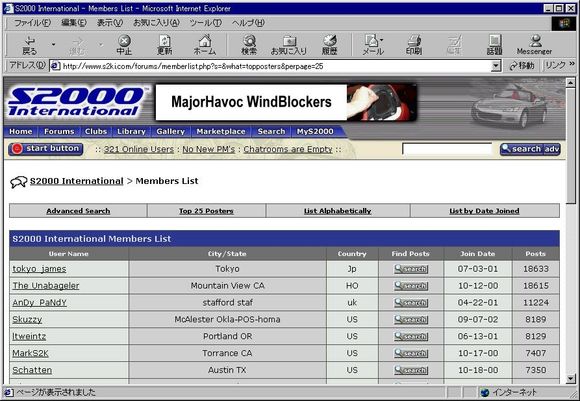Click the List Alphabetically link

click(x=337, y=211)
